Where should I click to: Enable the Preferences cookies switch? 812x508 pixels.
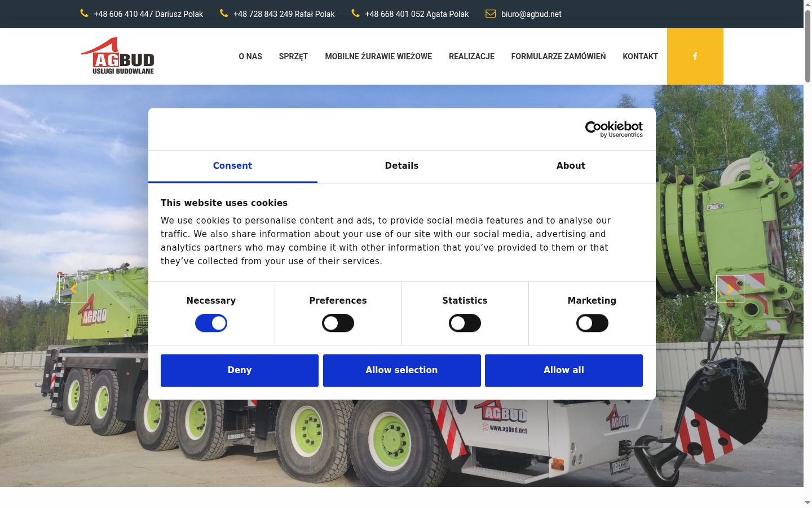[338, 323]
